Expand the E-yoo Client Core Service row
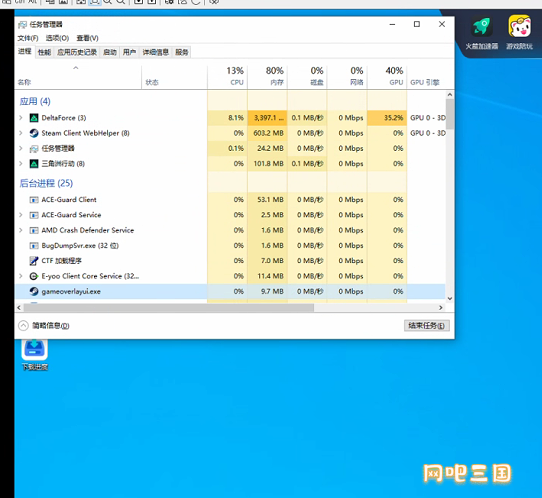 click(21, 276)
